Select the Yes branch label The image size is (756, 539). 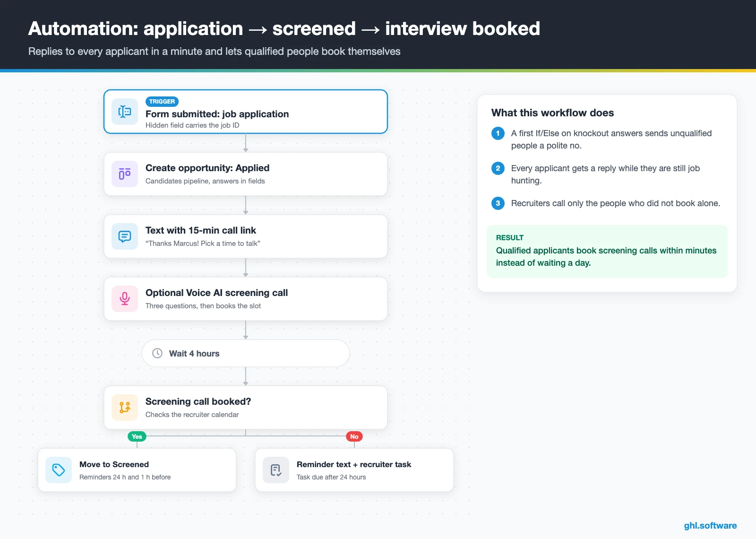(137, 436)
